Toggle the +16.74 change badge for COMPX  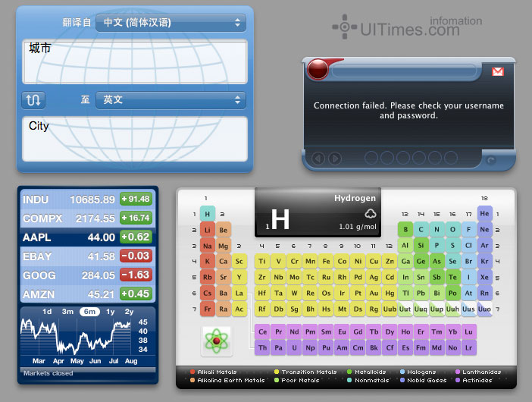click(x=136, y=218)
